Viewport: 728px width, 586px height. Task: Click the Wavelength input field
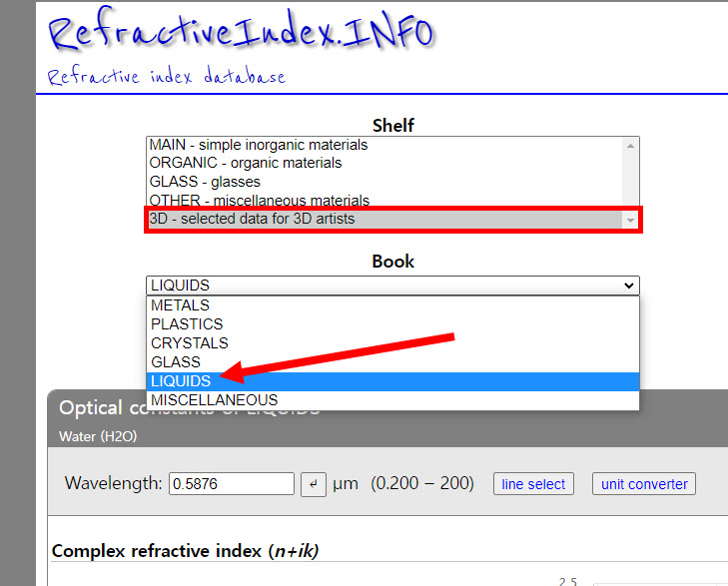[x=232, y=484]
